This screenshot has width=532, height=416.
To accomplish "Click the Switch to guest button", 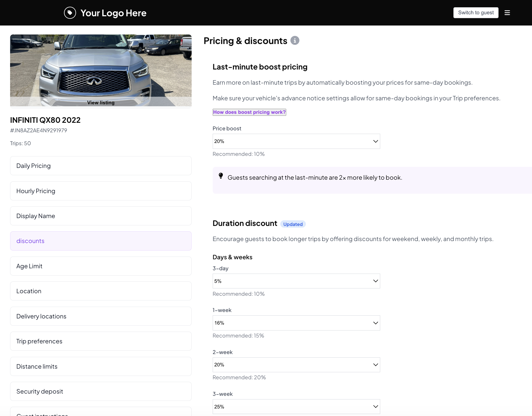I will [476, 13].
